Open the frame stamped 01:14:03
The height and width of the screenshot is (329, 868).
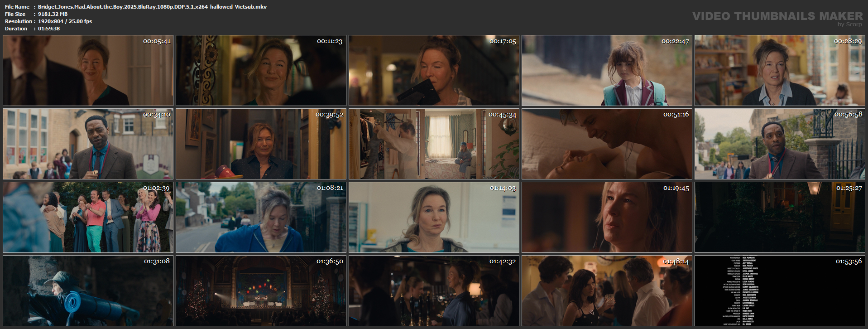434,218
